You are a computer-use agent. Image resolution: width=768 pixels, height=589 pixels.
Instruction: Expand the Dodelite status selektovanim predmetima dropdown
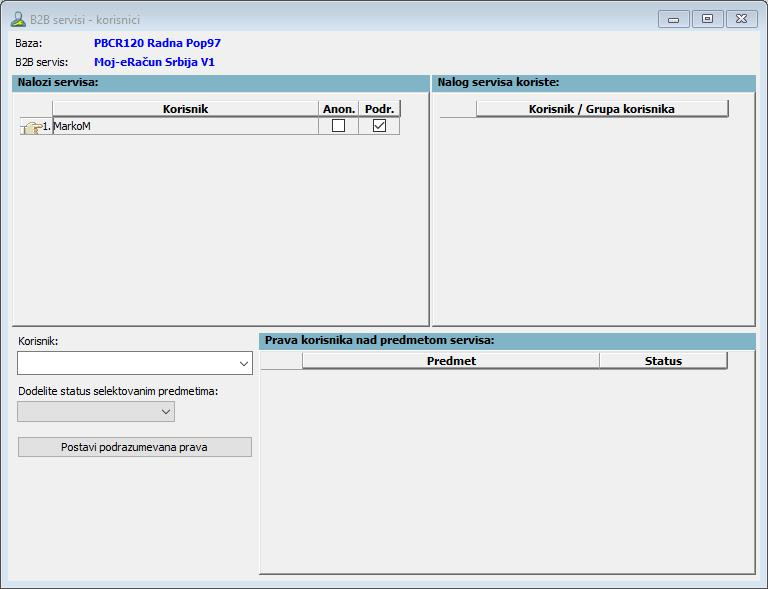point(166,411)
